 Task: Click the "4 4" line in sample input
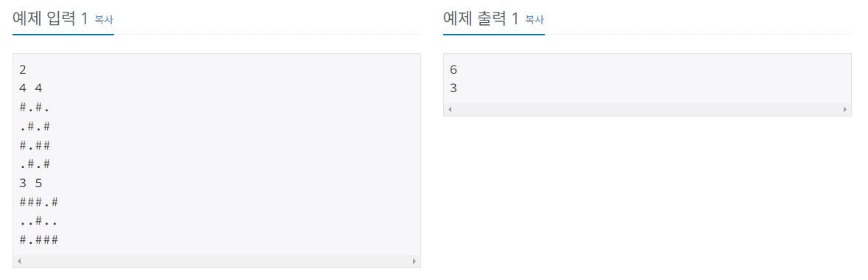point(30,88)
